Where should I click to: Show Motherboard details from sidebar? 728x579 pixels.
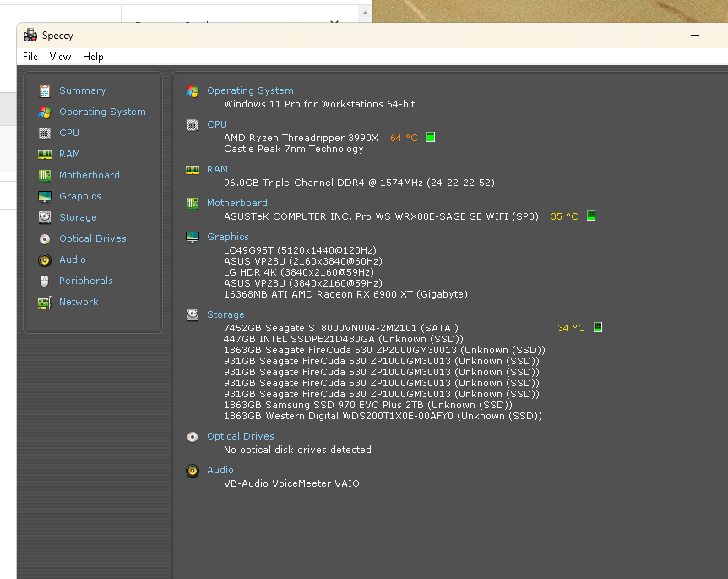point(90,175)
